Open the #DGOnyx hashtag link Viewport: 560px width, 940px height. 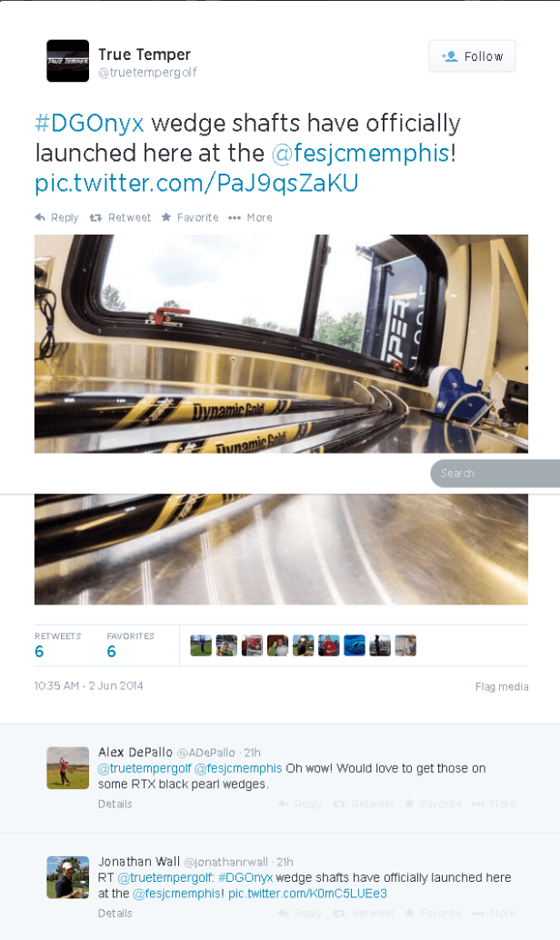[x=89, y=123]
